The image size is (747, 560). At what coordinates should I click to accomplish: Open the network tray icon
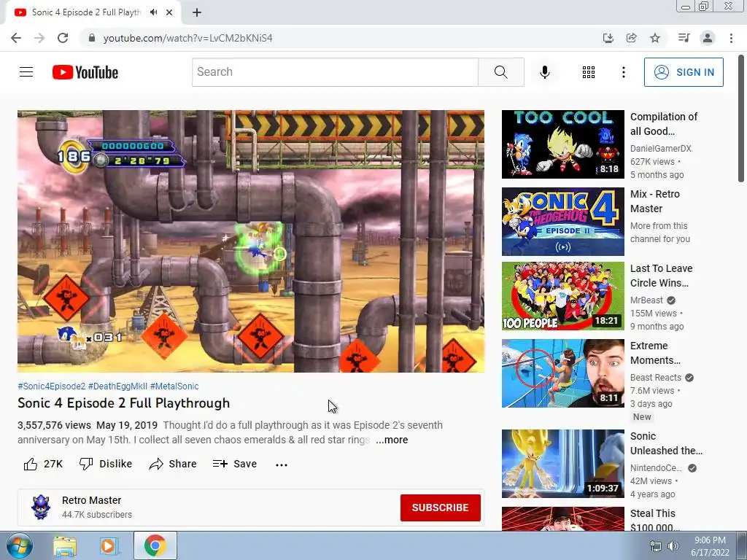[656, 546]
